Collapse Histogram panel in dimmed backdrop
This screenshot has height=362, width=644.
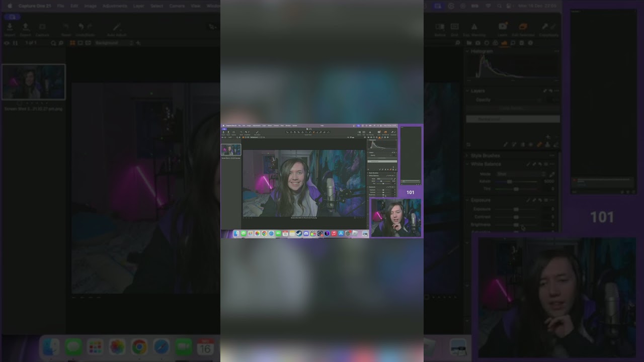pos(467,52)
